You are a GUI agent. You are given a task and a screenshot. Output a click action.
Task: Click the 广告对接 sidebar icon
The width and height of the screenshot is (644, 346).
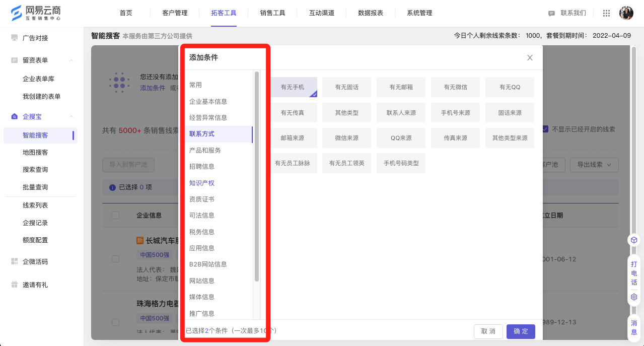(14, 38)
